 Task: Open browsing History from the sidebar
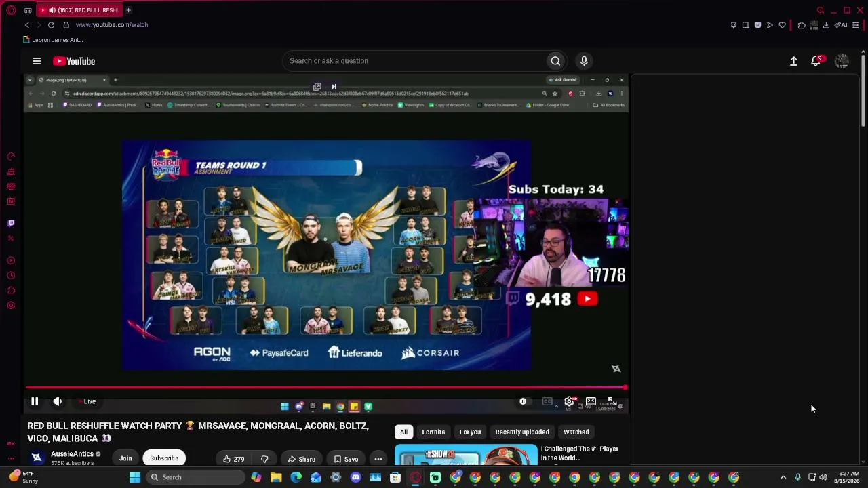click(x=11, y=276)
